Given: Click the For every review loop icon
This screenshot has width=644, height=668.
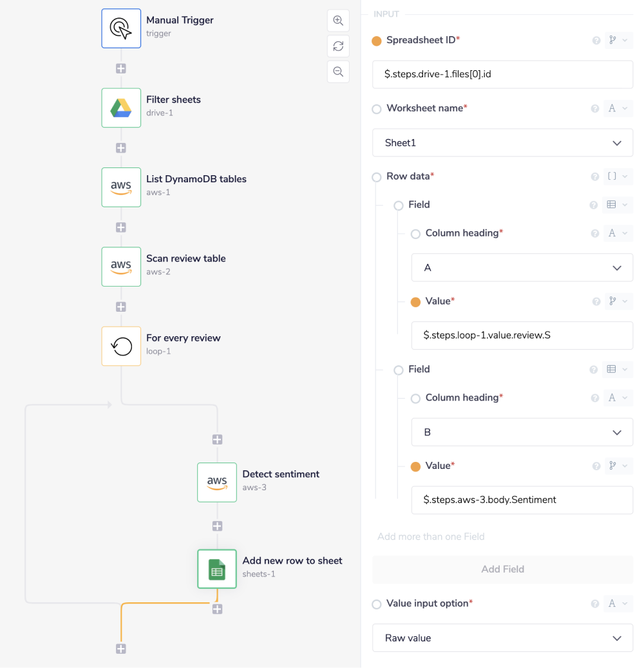Looking at the screenshot, I should click(x=121, y=346).
